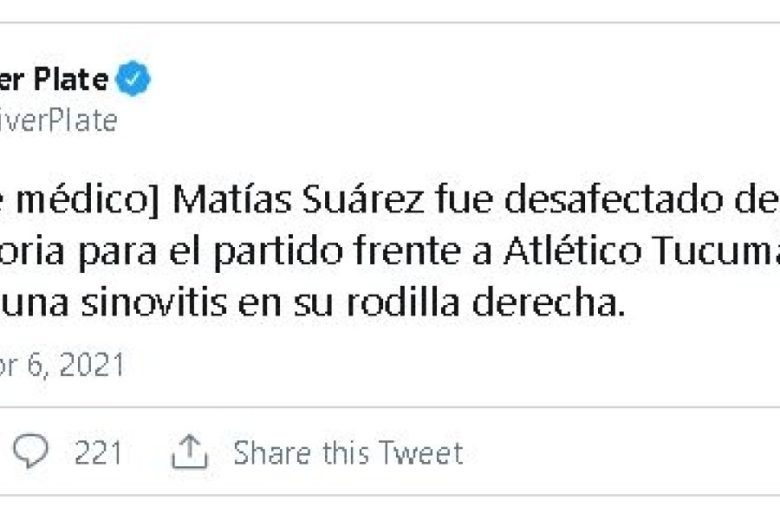Click the share upload arrow icon
The image size is (780, 520).
click(x=189, y=451)
